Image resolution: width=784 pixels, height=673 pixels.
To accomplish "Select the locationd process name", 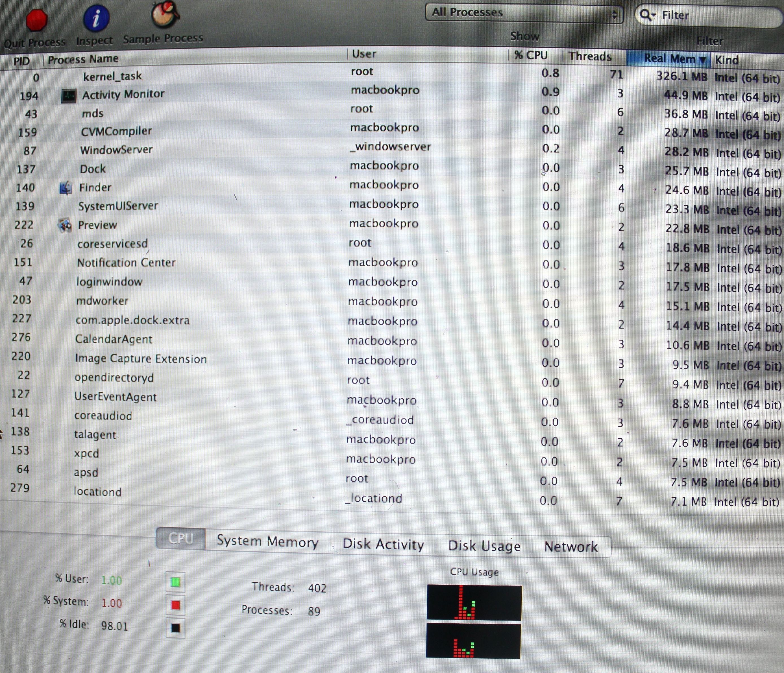I will pyautogui.click(x=98, y=492).
